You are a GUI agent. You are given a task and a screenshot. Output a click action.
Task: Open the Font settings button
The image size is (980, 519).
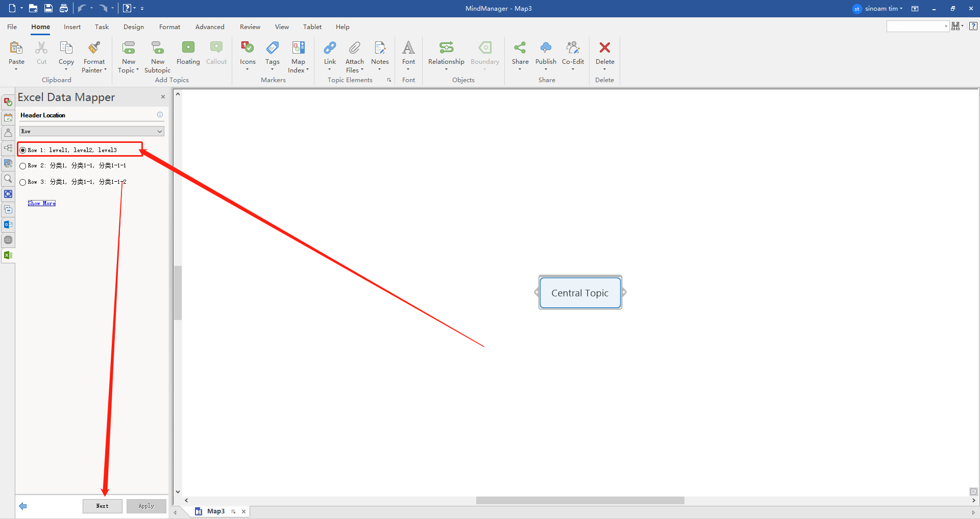(409, 56)
